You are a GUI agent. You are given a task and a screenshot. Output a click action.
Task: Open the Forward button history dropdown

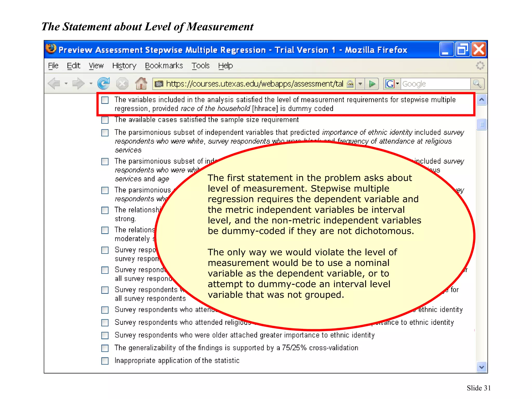pyautogui.click(x=91, y=84)
